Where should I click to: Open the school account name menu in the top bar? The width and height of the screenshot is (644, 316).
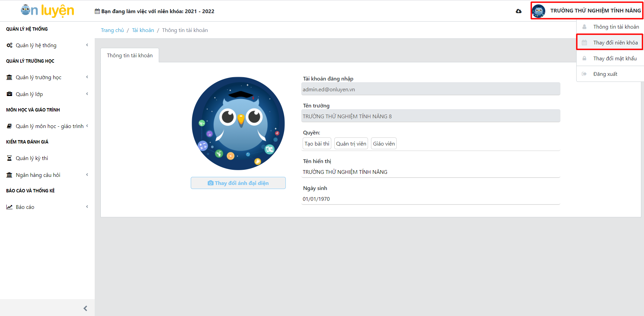point(595,11)
